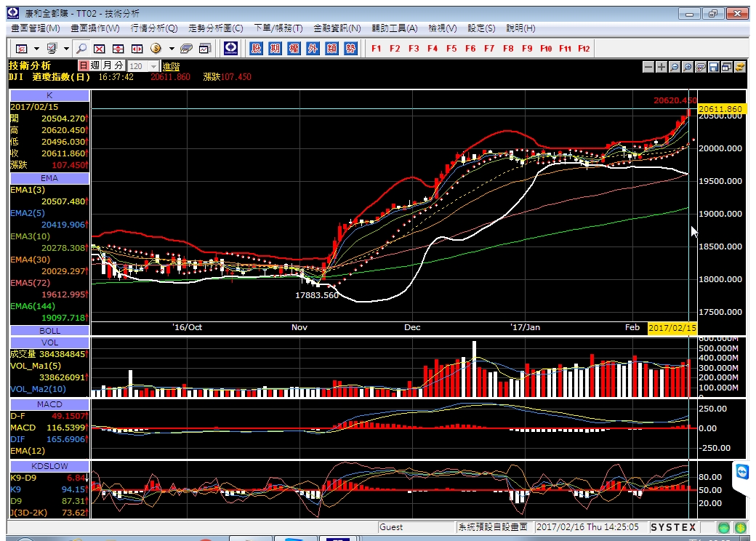756x541 pixels.
Task: Click the plus button above chart
Action: coord(661,67)
